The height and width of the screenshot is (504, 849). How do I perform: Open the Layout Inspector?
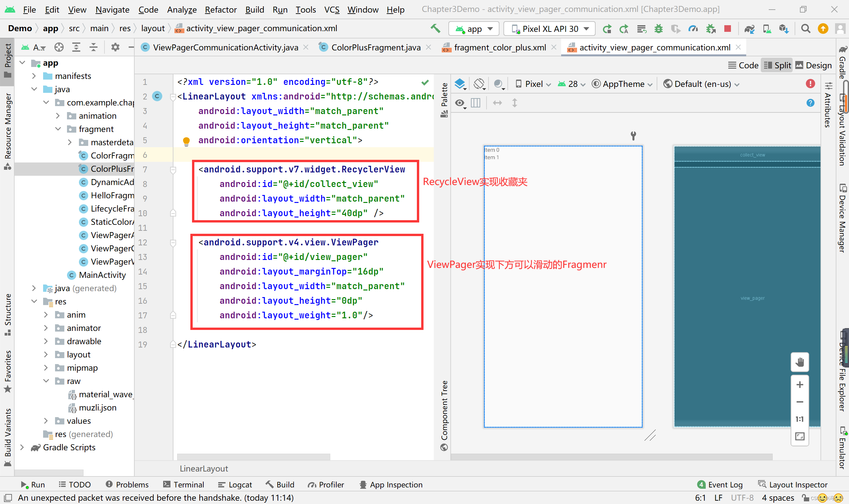pyautogui.click(x=793, y=485)
